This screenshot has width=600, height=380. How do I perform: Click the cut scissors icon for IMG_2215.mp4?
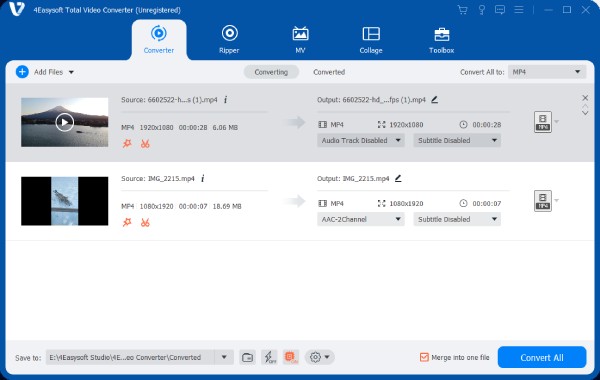point(145,223)
